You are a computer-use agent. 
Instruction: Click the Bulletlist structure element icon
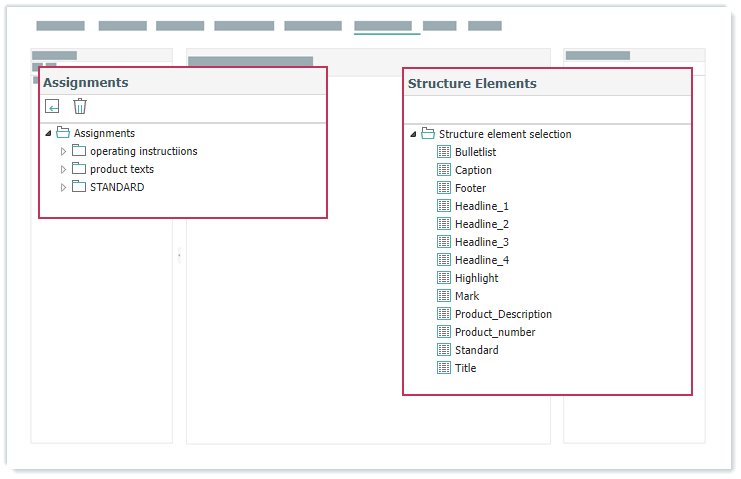[x=444, y=152]
